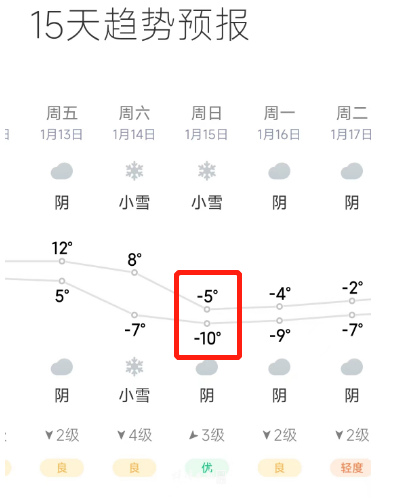Tap the Sunday daytime snowflake icon
Viewport: 398px width, 498px height.
pyautogui.click(x=207, y=171)
